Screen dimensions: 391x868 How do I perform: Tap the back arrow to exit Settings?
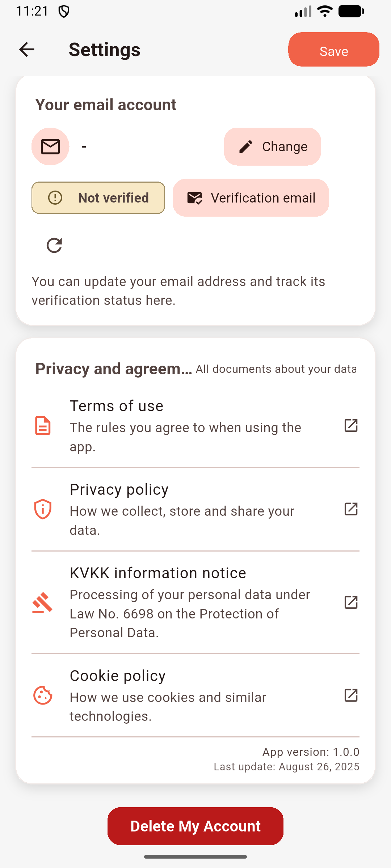pos(27,49)
